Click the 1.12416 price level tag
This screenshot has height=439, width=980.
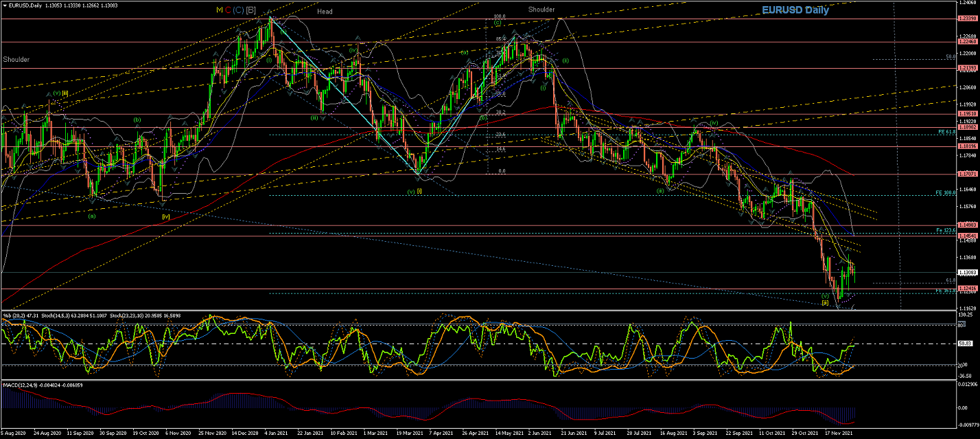pos(967,289)
